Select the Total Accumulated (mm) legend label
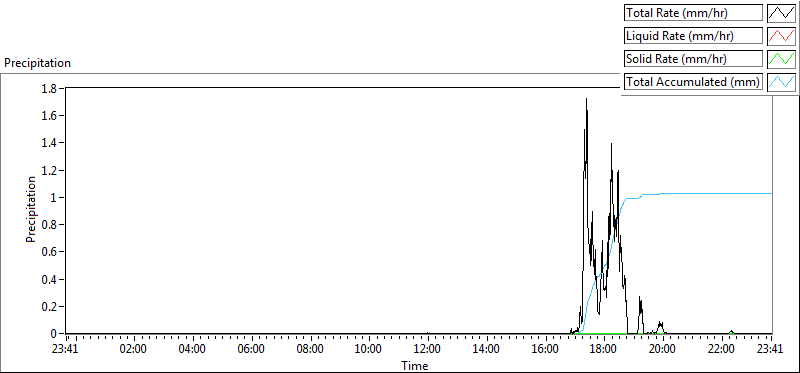The image size is (800, 373). tap(693, 82)
